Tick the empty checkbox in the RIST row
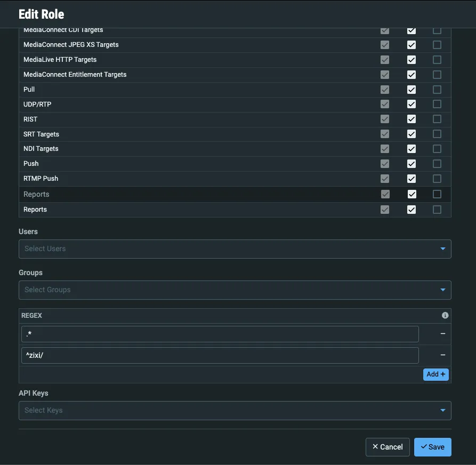 pos(437,119)
